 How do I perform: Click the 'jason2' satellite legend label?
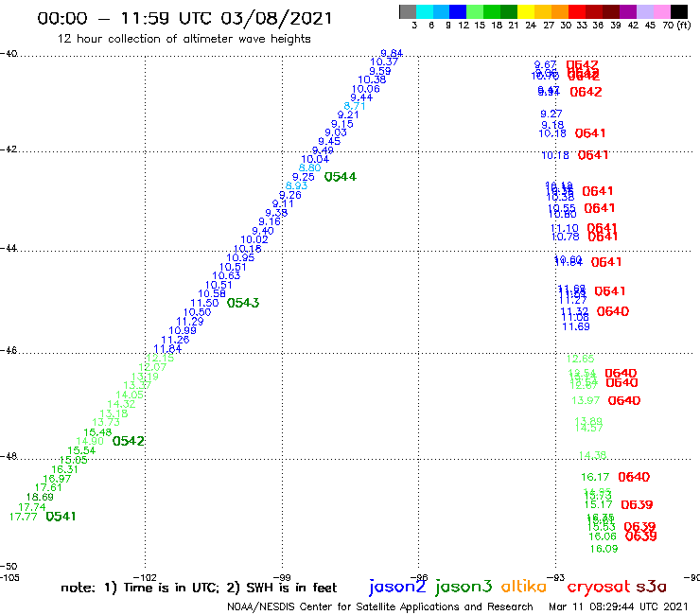pyautogui.click(x=397, y=587)
